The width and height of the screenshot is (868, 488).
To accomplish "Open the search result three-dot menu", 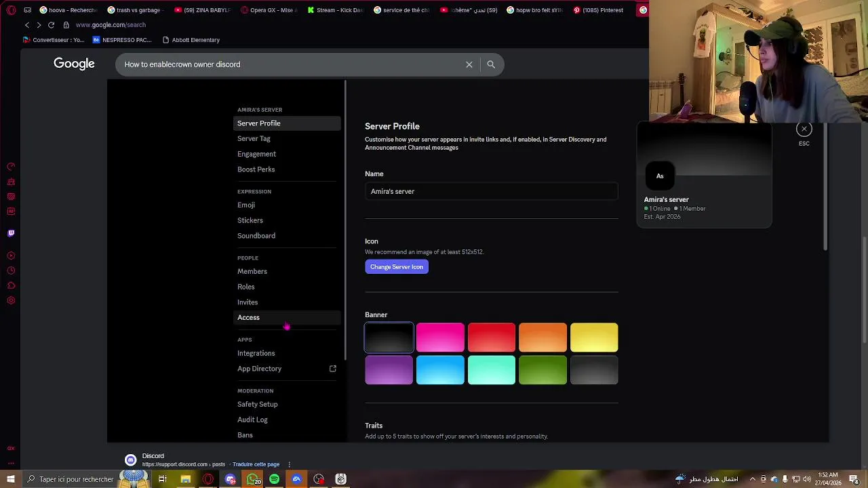I will click(x=289, y=465).
